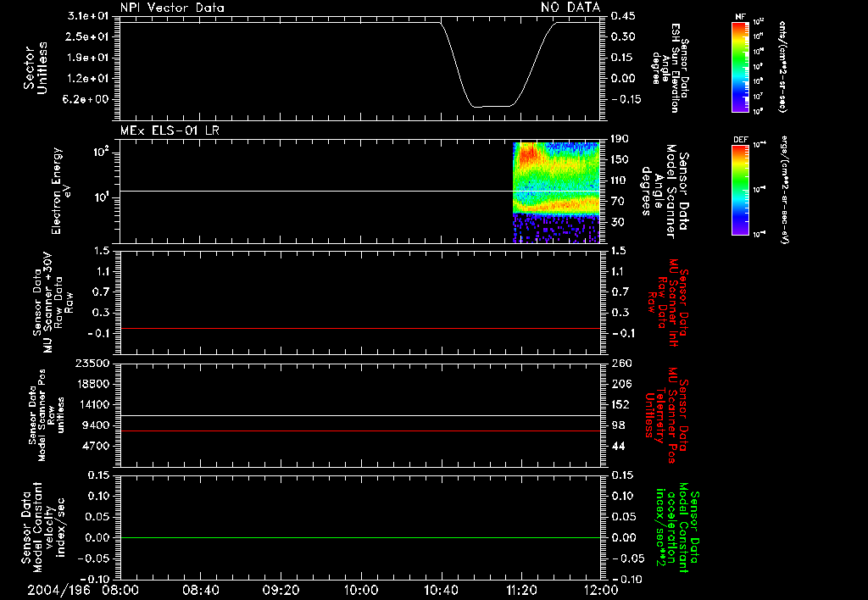Click the 'MEx ELS-01 LR' panel title
The width and height of the screenshot is (868, 600).
coord(170,131)
